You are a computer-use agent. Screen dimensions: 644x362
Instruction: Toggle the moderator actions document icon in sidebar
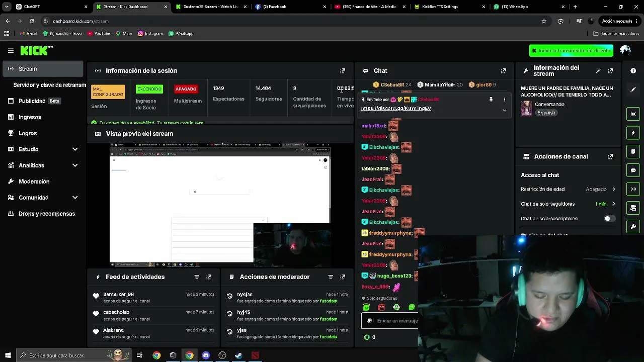(633, 151)
